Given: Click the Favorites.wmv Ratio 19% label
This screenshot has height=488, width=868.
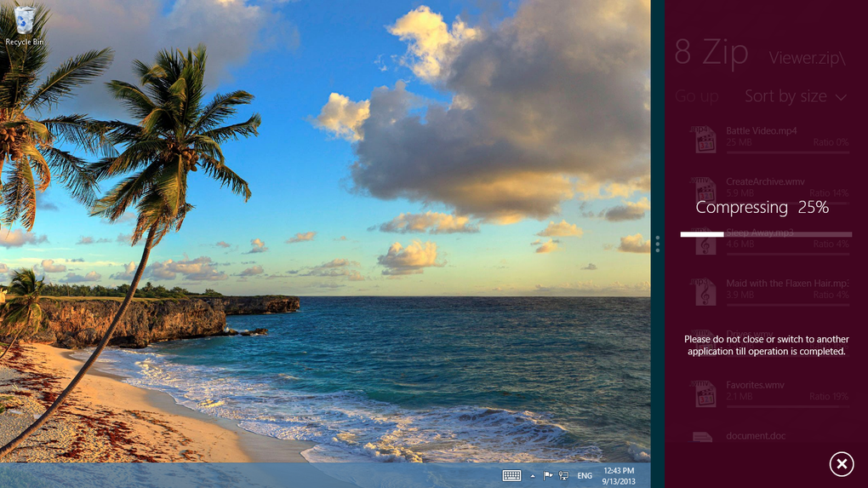Looking at the screenshot, I should [x=829, y=397].
